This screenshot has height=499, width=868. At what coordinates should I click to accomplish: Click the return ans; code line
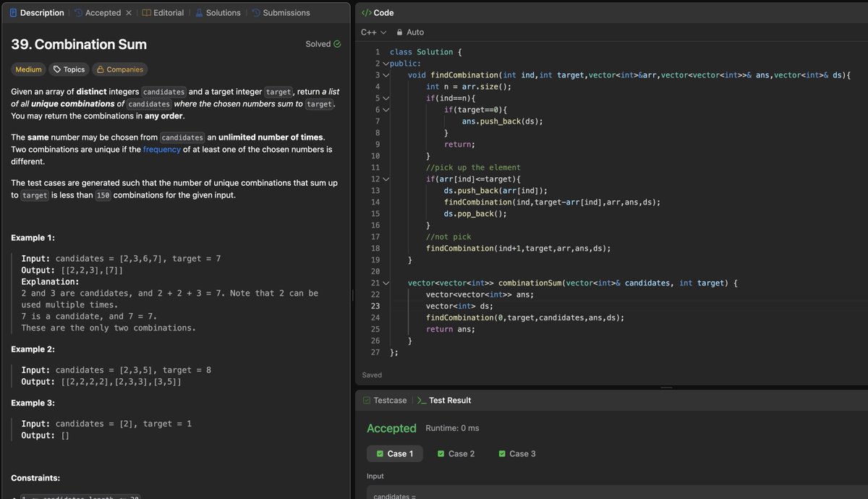450,329
